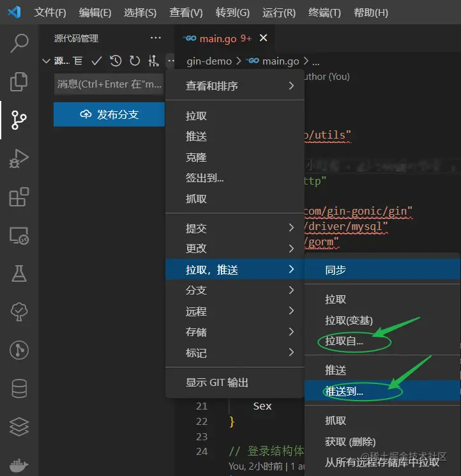Screen dimensions: 461x476
Task: Click the view as tree list icon
Action: 78,61
